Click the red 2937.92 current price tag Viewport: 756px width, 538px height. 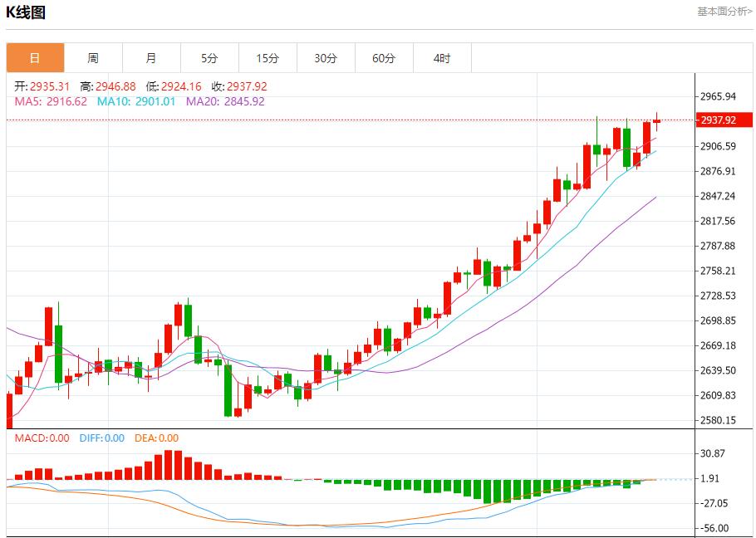pos(719,120)
